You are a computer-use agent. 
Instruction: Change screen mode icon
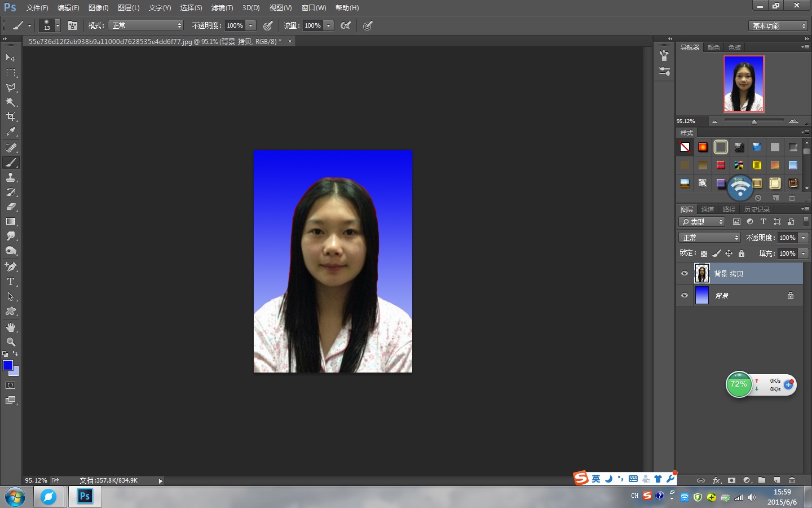pos(11,400)
